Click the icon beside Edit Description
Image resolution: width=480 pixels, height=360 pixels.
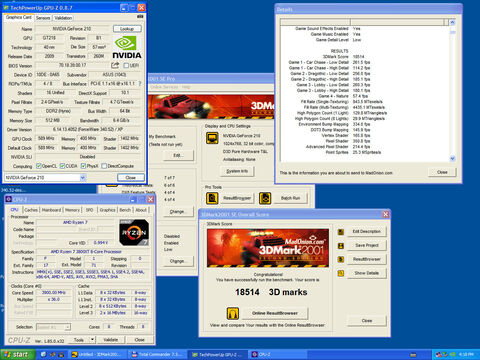[341, 232]
